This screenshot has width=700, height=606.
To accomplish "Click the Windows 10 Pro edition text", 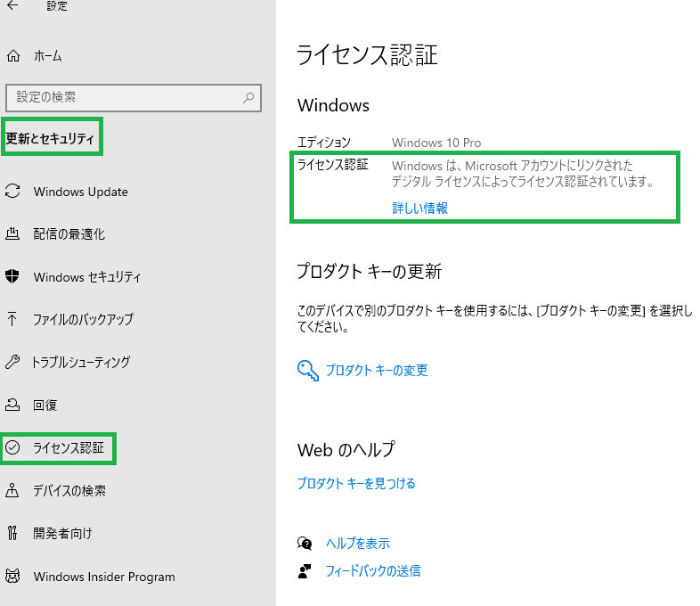I will (436, 143).
